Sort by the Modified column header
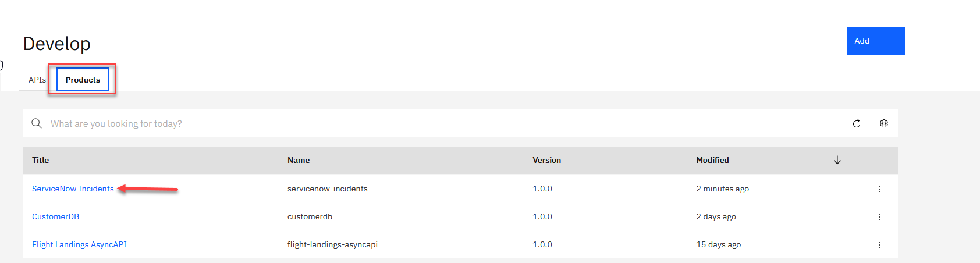 pyautogui.click(x=712, y=160)
